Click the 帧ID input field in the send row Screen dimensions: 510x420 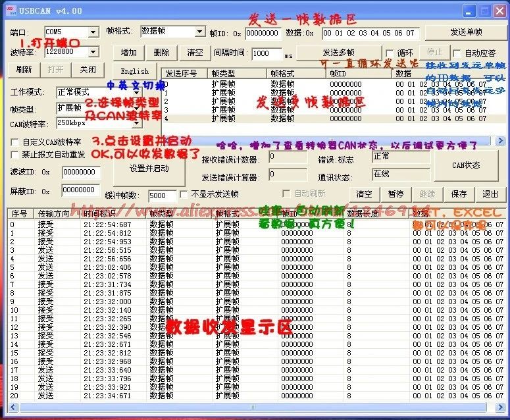[x=263, y=33]
